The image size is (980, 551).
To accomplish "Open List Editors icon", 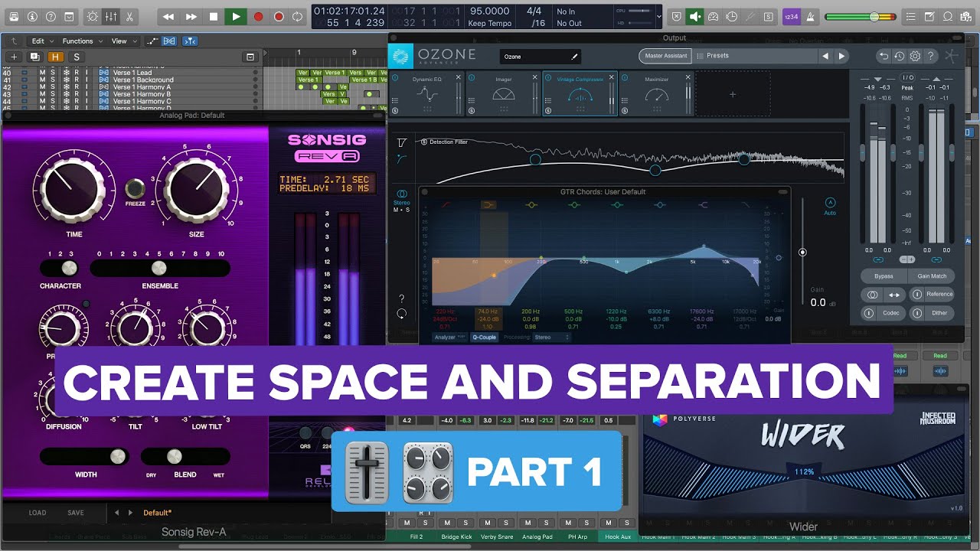I will coord(911,16).
